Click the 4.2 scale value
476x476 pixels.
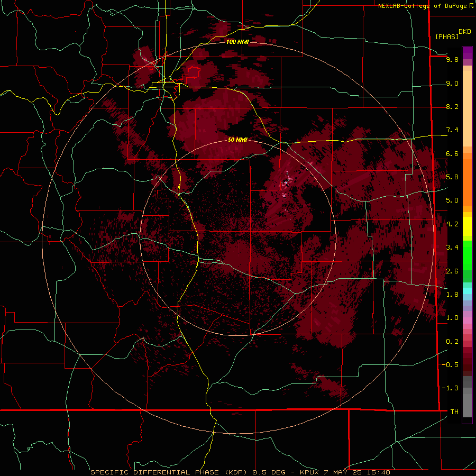pos(452,224)
